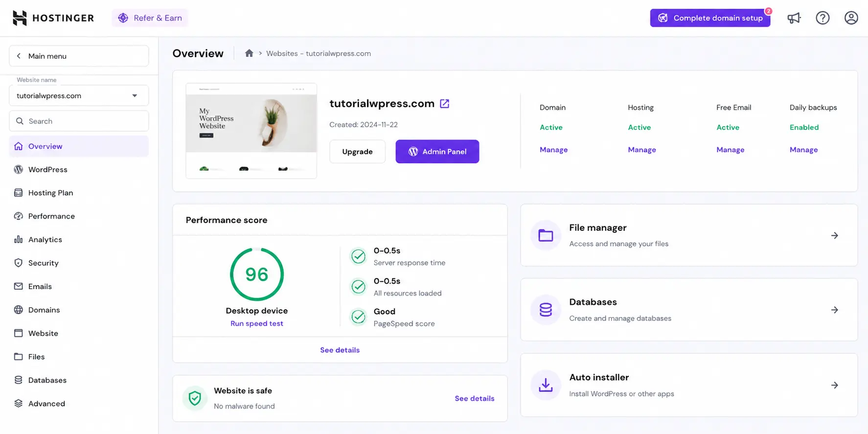Click the magnifier icon in Search field
Viewport: 868px width, 434px height.
click(x=20, y=121)
